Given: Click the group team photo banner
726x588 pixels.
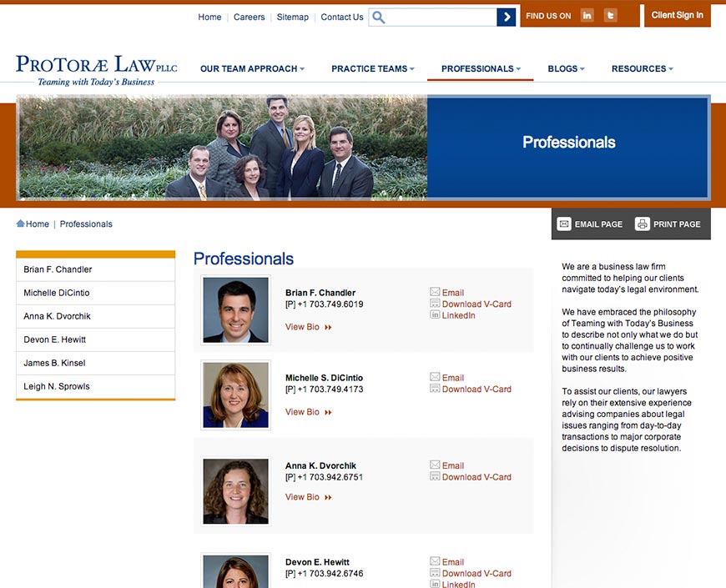Looking at the screenshot, I should pos(222,148).
